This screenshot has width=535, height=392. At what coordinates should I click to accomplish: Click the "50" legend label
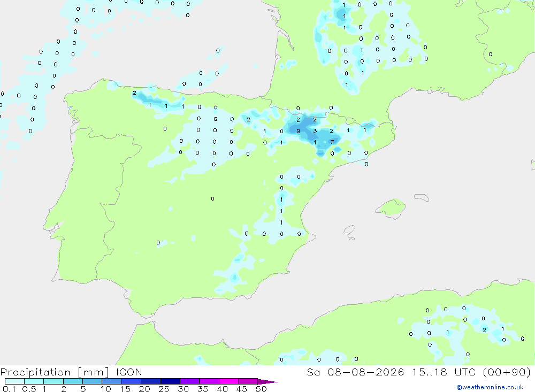pyautogui.click(x=261, y=389)
